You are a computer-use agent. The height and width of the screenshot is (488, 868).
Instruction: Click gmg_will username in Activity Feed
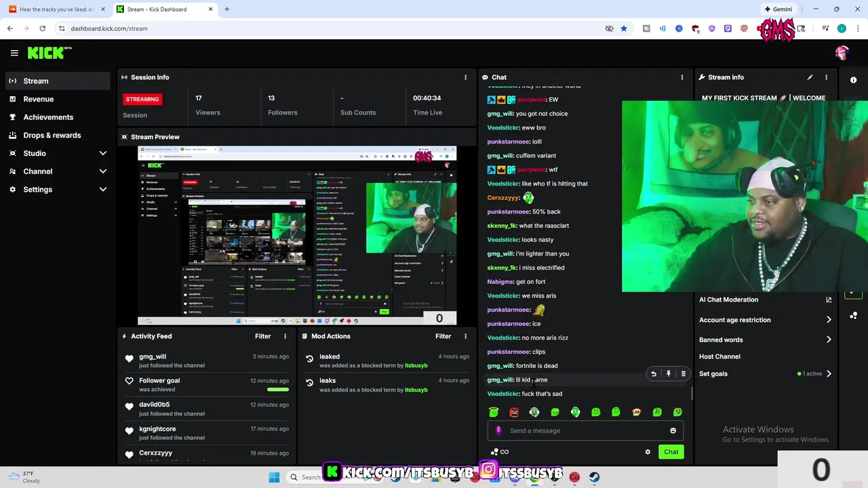[x=153, y=357]
